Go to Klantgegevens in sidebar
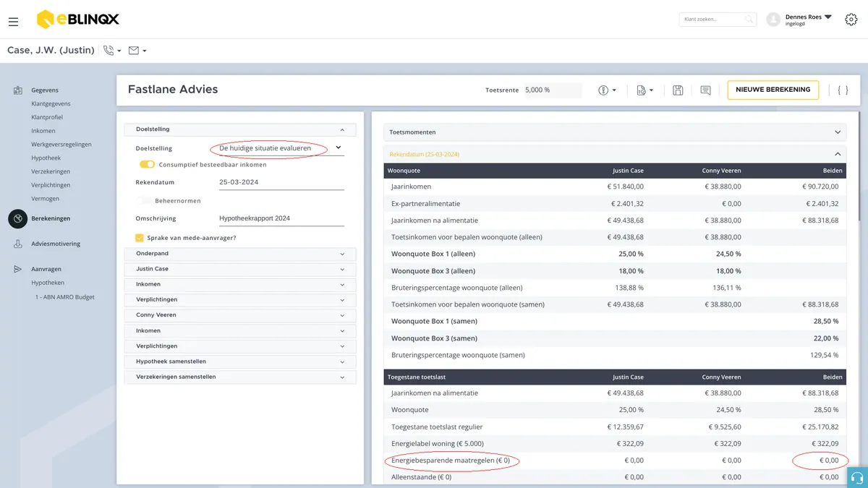The image size is (868, 488). coord(51,103)
